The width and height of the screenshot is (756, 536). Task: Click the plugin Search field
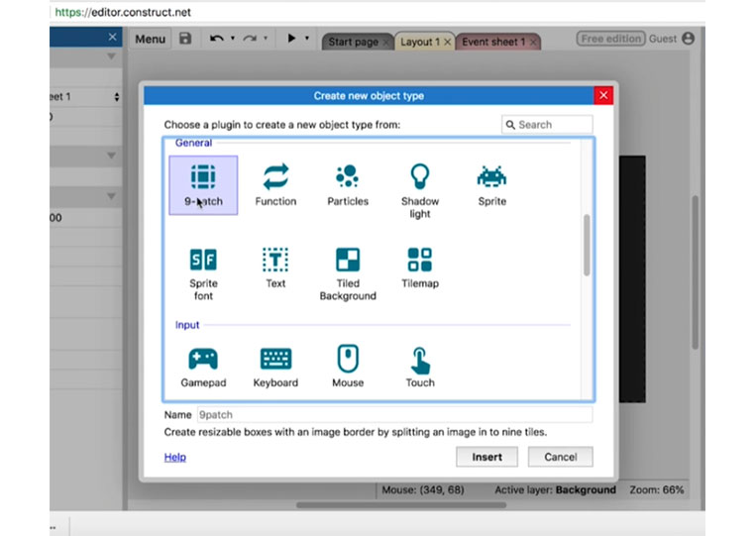pyautogui.click(x=547, y=125)
